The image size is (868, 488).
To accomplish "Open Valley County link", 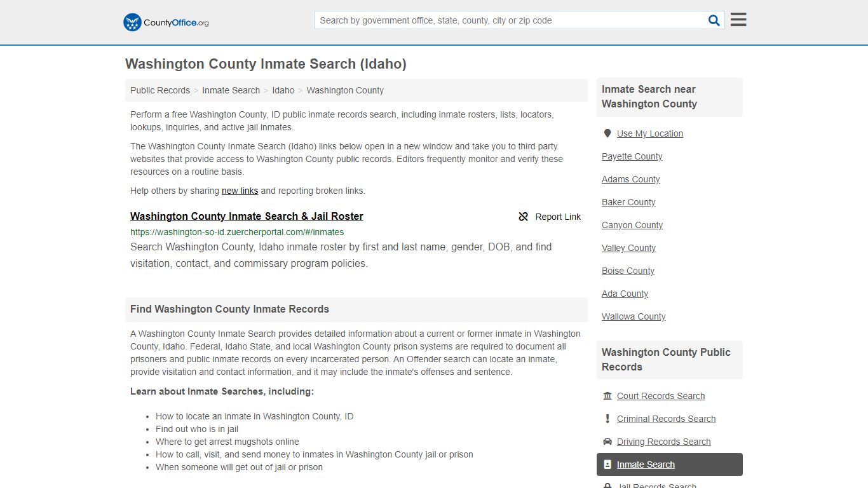I will point(628,248).
